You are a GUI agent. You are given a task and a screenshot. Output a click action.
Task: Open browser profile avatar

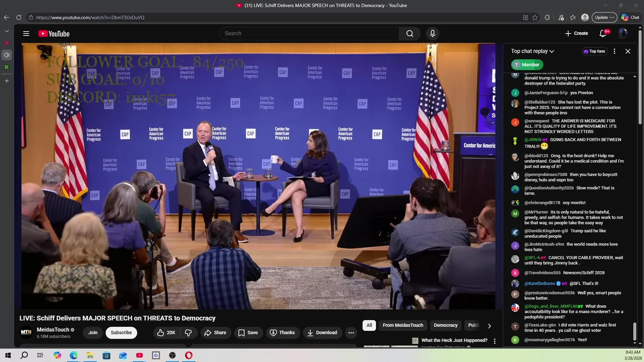point(585,18)
